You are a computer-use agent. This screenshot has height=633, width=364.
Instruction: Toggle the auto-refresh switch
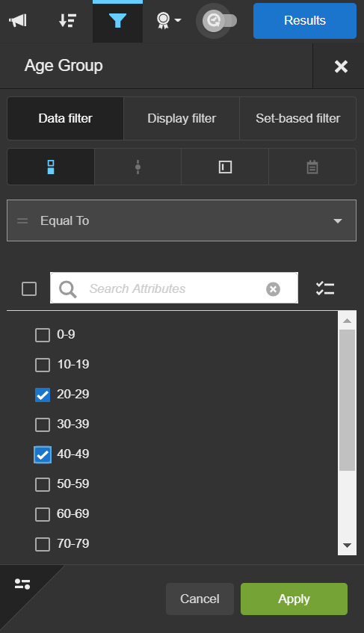tap(219, 21)
